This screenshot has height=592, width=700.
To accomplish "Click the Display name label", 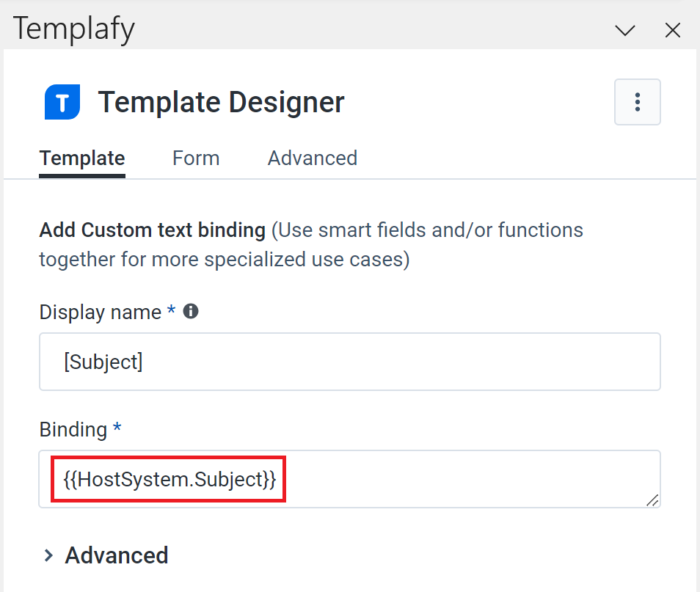I will pos(100,312).
